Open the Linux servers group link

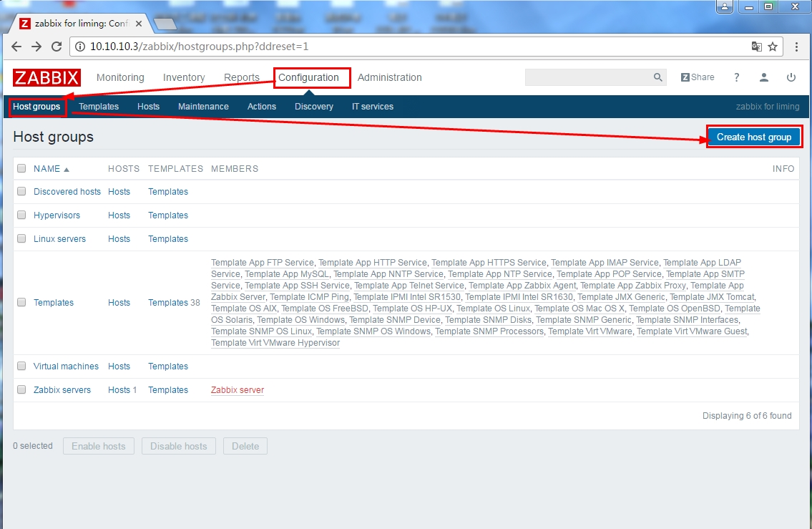59,239
